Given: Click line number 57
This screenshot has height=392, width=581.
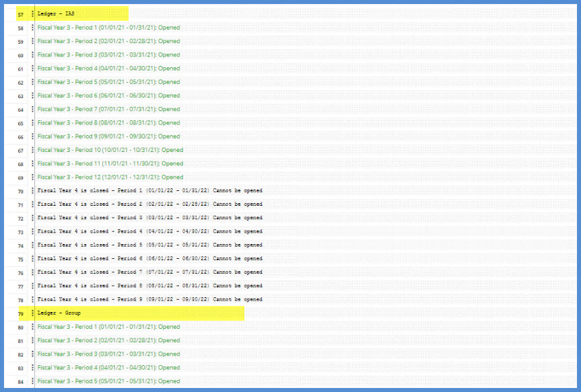Looking at the screenshot, I should [x=21, y=14].
